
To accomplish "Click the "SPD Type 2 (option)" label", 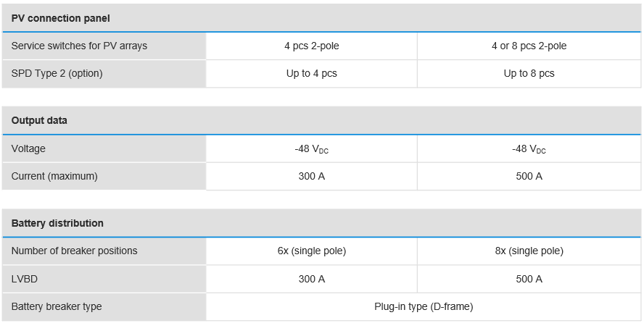I will pyautogui.click(x=57, y=74).
